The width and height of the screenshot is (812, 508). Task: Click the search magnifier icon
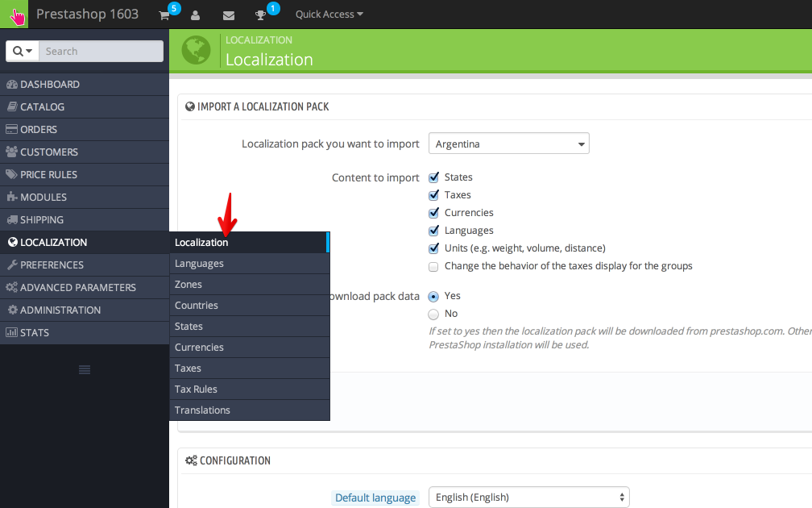[18, 51]
